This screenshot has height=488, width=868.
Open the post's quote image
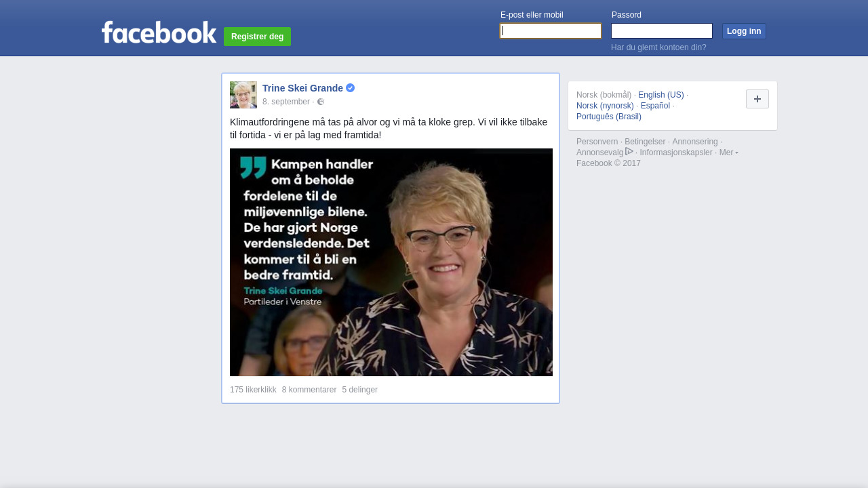391,262
